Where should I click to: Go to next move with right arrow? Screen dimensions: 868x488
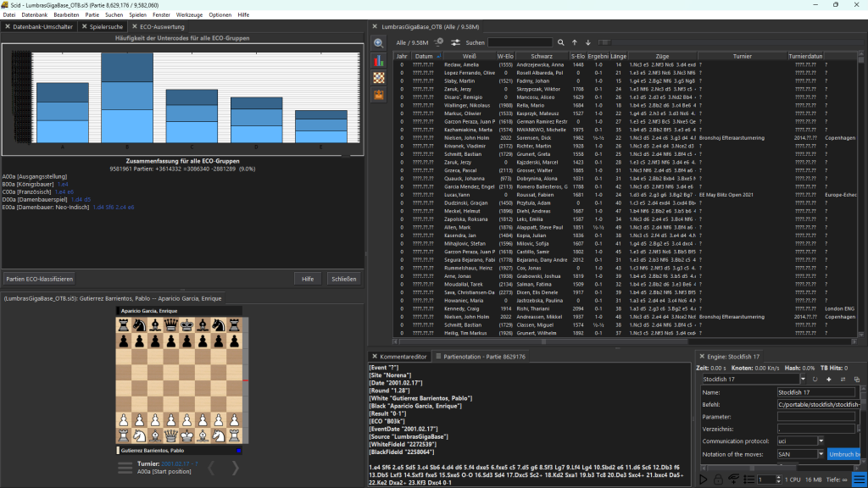236,469
